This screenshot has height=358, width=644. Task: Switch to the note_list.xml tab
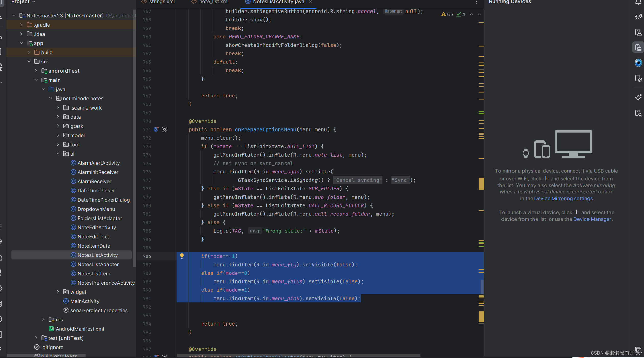click(x=213, y=2)
